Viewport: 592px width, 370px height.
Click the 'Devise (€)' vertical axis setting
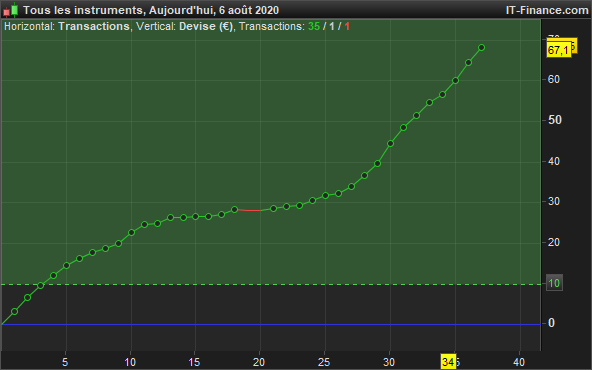coord(206,26)
